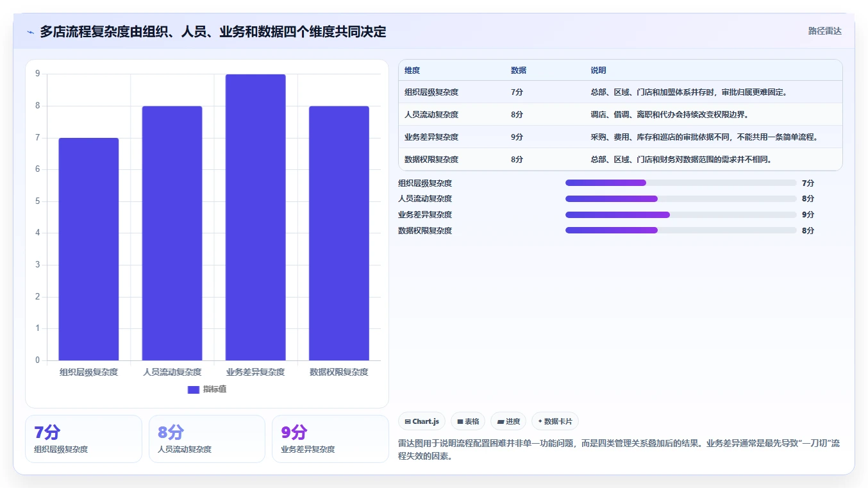868x488 pixels.
Task: Select the 数据权限复杂度 bar in the chart
Action: 339,233
